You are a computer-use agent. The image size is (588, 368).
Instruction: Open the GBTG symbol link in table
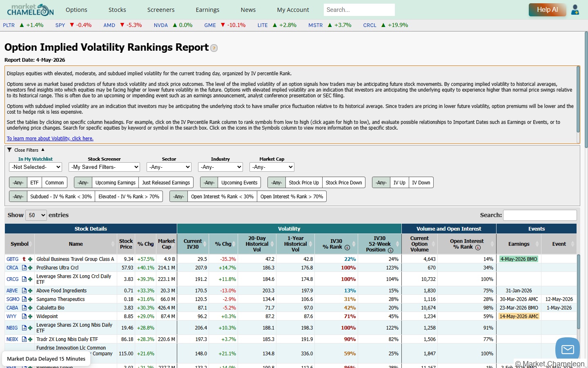[x=12, y=259]
